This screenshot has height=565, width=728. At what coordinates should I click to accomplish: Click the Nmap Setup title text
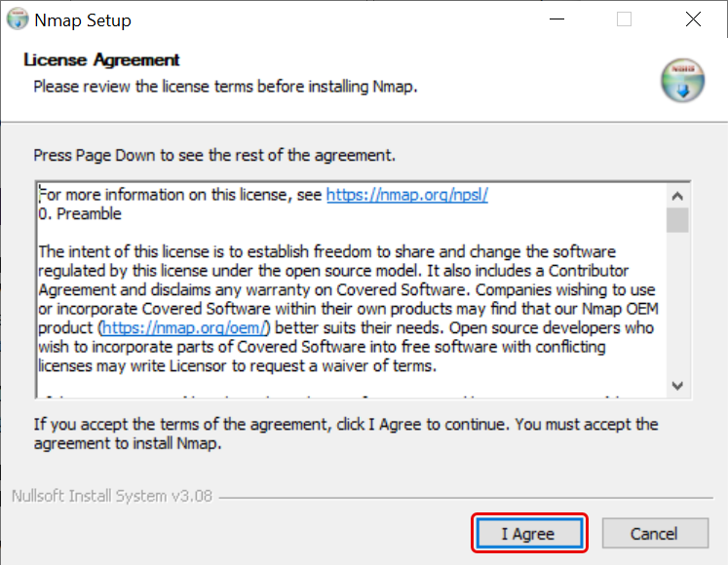tap(83, 20)
